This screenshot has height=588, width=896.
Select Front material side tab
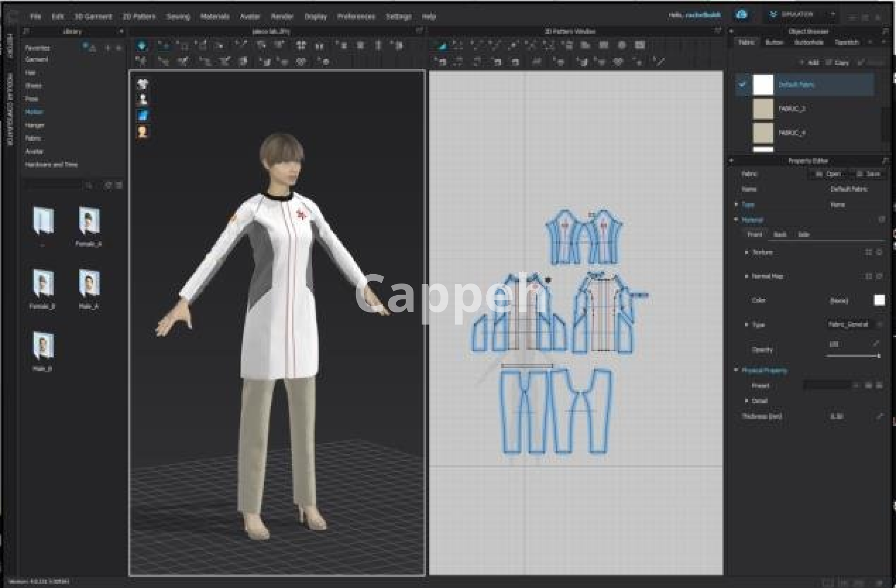pyautogui.click(x=754, y=235)
